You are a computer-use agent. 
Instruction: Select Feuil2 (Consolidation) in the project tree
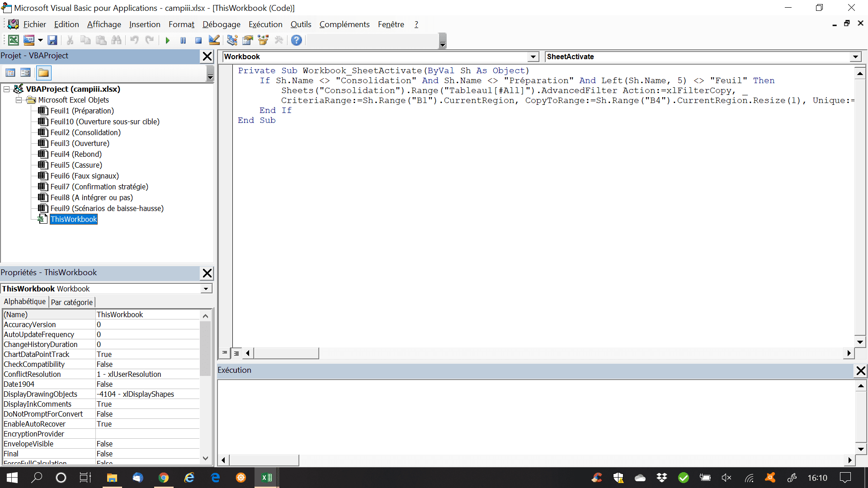(x=85, y=132)
